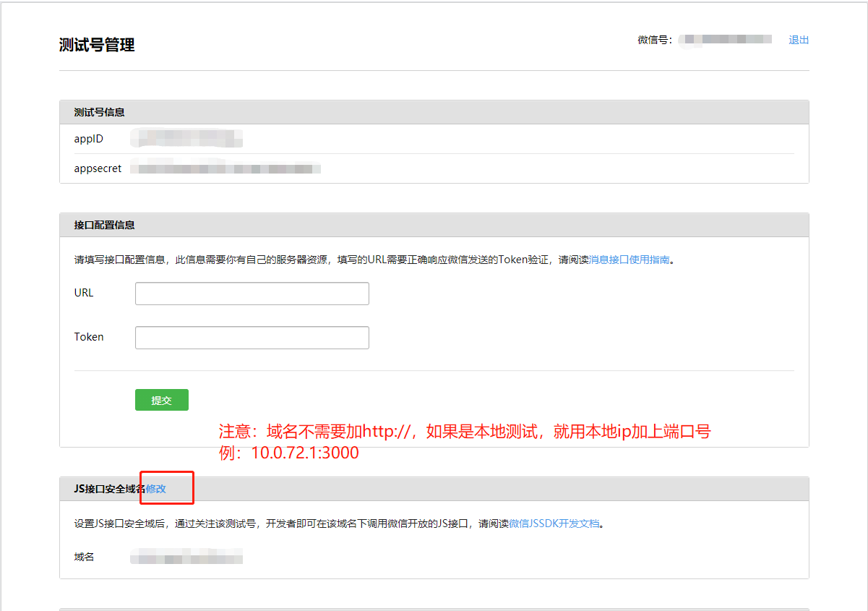The width and height of the screenshot is (868, 611).
Task: Click the 域名 row label
Action: [x=82, y=557]
